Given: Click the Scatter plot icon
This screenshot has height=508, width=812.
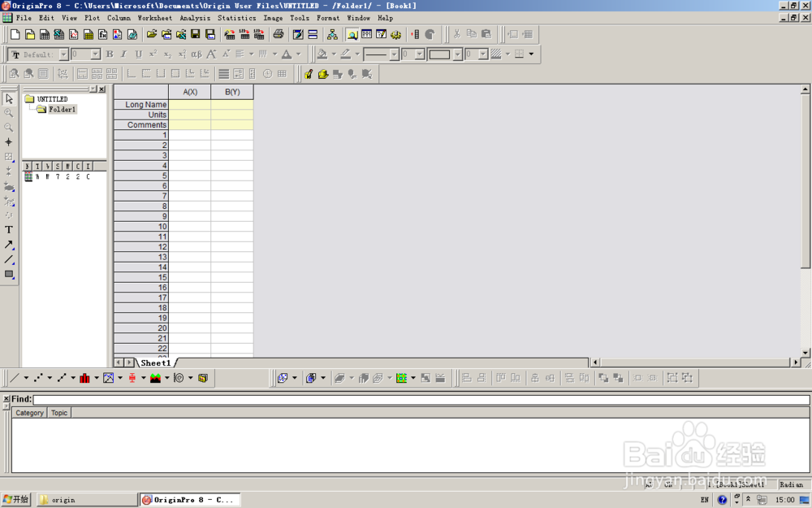Looking at the screenshot, I should (x=38, y=378).
